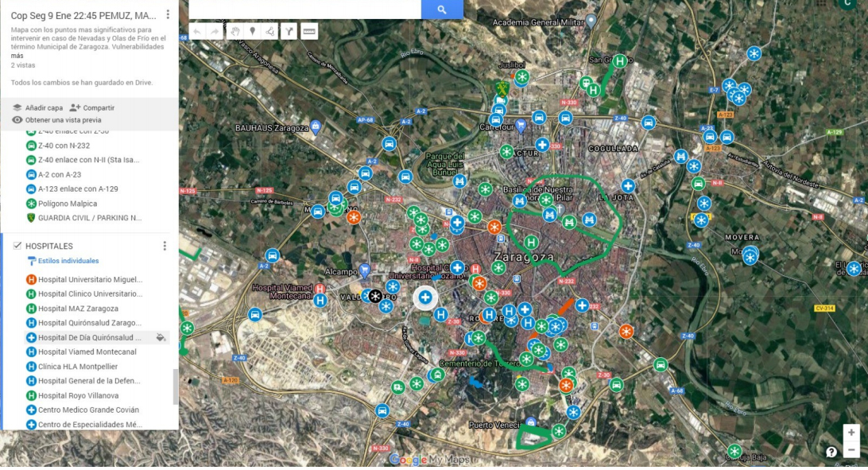Select the draw line tool
The height and width of the screenshot is (470, 868).
point(271,32)
